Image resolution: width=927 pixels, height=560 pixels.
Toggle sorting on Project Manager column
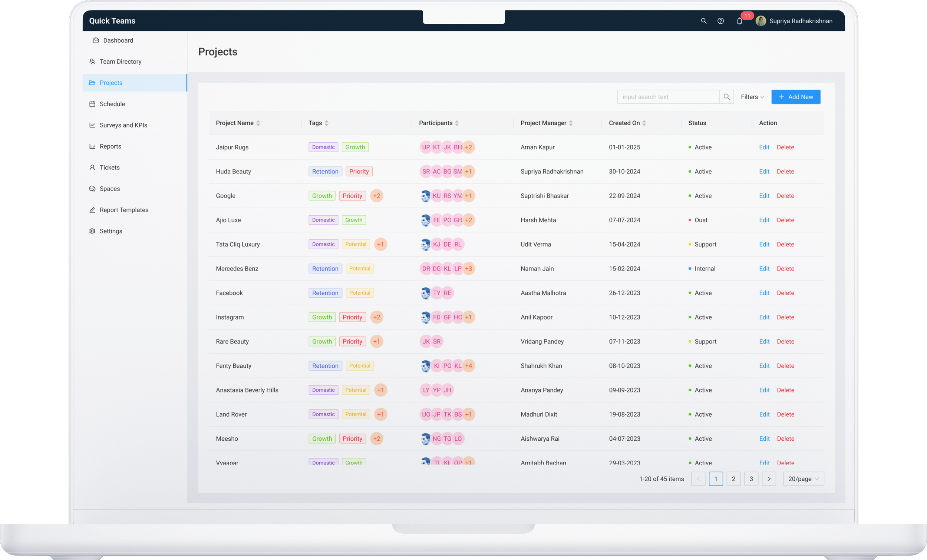[x=571, y=123]
